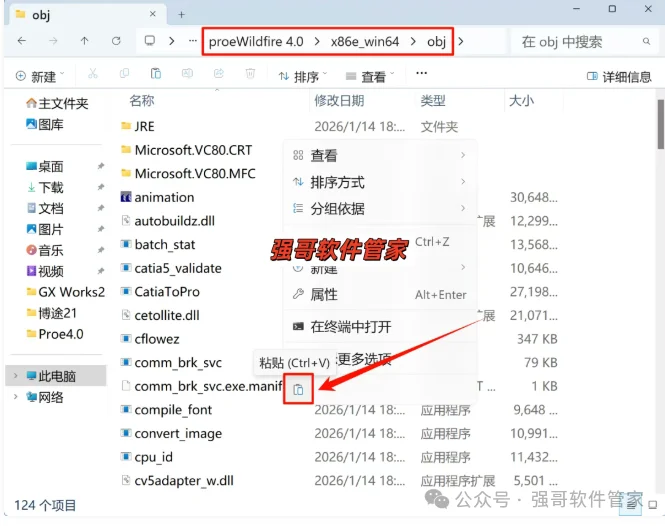Image resolution: width=665 pixels, height=526 pixels.
Task: Click the Rename toolbar icon
Action: [187, 74]
